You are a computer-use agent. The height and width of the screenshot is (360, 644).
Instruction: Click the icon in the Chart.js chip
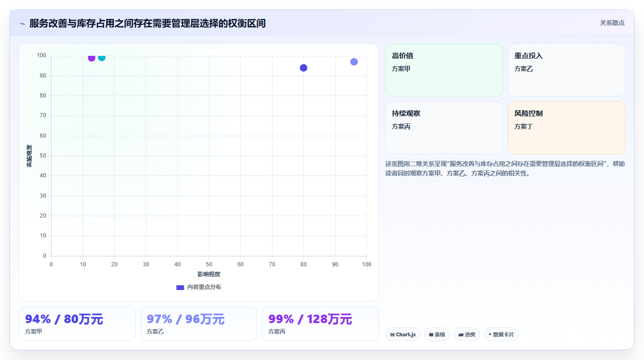pyautogui.click(x=393, y=334)
